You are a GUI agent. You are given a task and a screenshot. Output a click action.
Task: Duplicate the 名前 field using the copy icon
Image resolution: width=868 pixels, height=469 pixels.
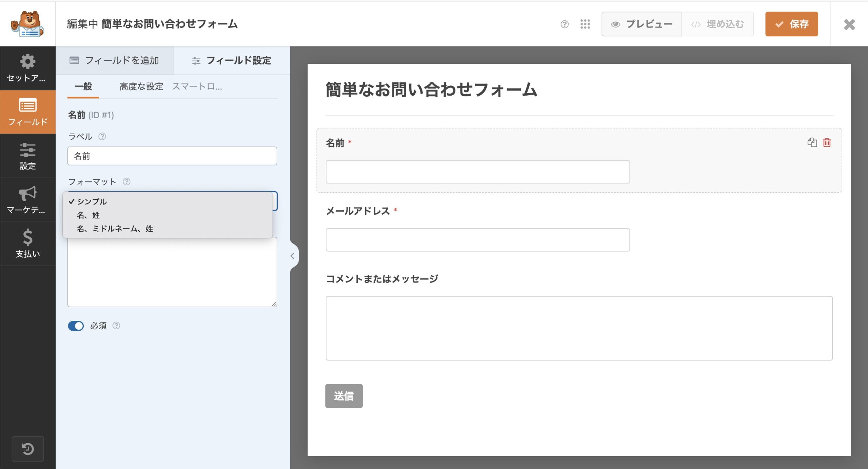click(x=812, y=142)
